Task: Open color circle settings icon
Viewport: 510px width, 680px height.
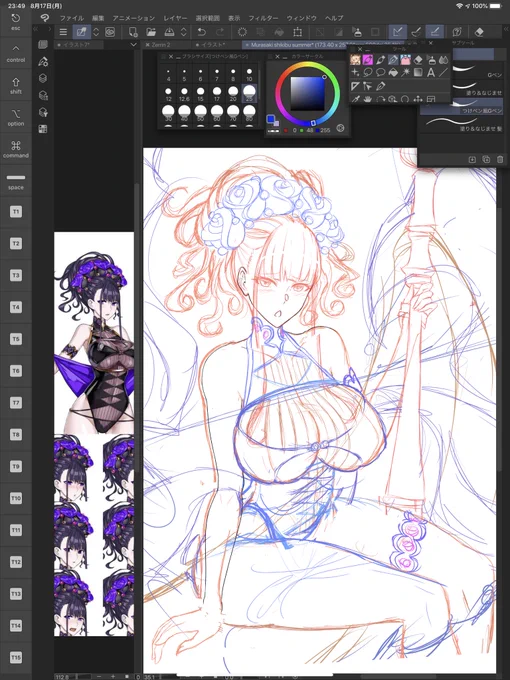Action: point(340,128)
